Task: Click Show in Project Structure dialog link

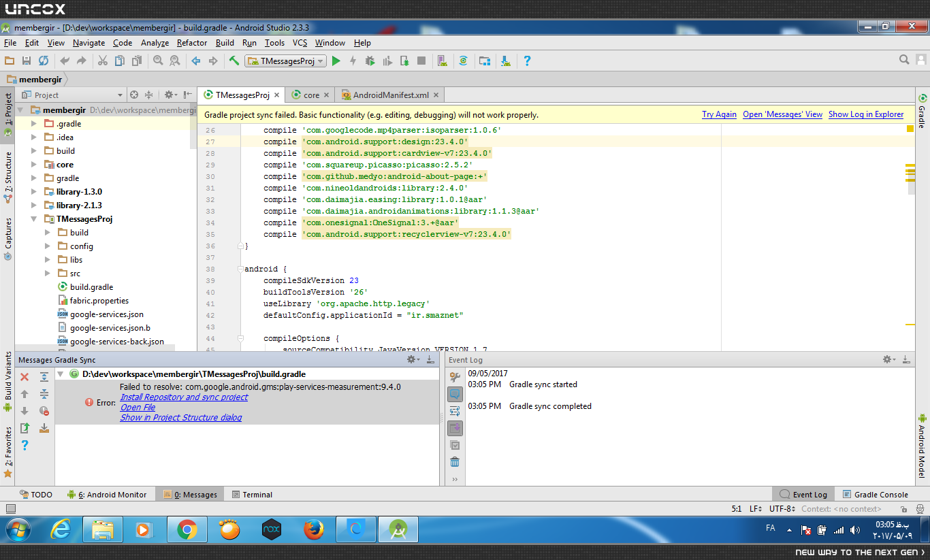Action: [x=181, y=418]
